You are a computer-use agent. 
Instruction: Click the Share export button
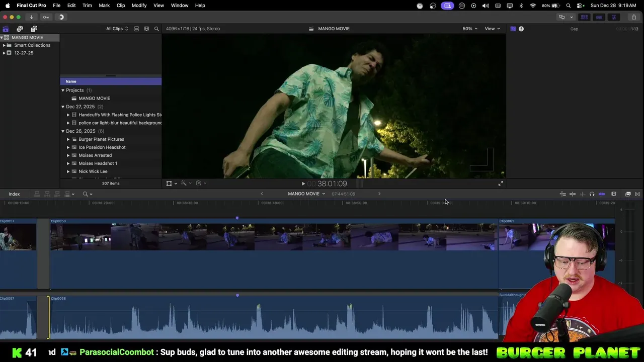tap(633, 17)
